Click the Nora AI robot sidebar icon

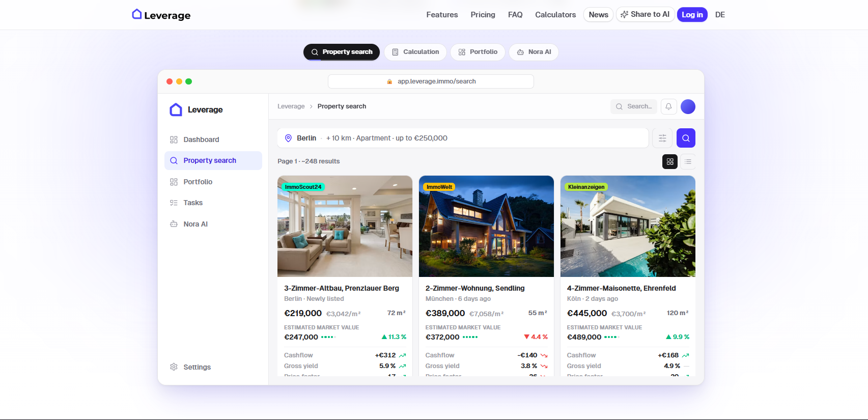174,224
